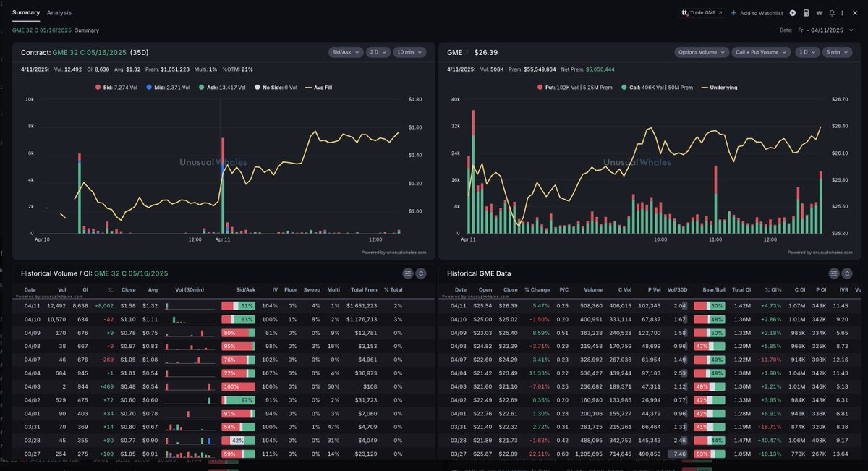Image resolution: width=868 pixels, height=471 pixels.
Task: Sort by IVR column header
Action: tap(843, 289)
